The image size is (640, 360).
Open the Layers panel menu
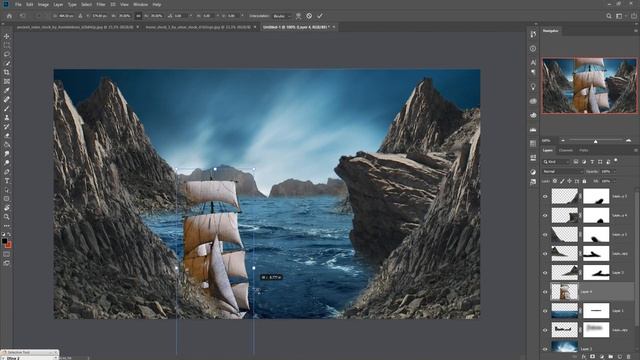pos(635,150)
